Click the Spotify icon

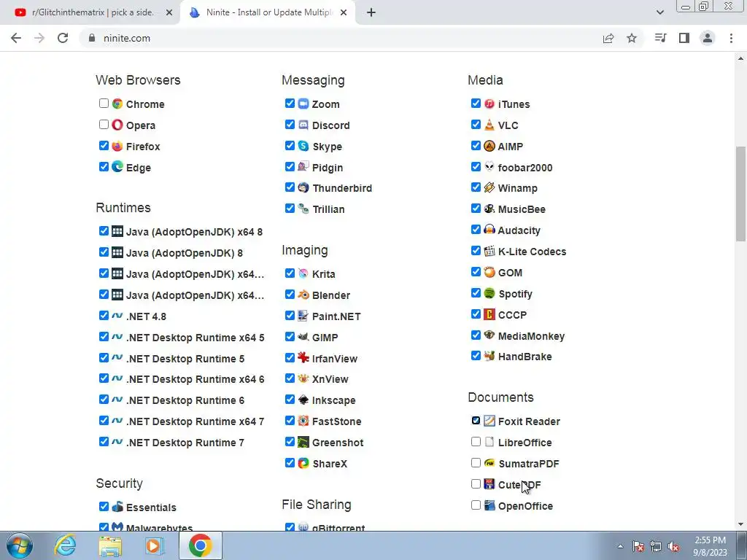click(489, 293)
